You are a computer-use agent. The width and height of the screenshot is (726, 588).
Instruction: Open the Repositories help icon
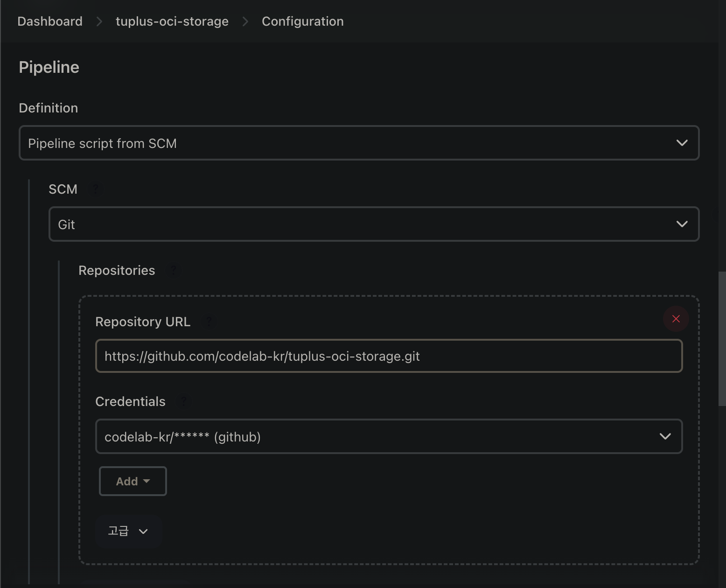coord(173,270)
